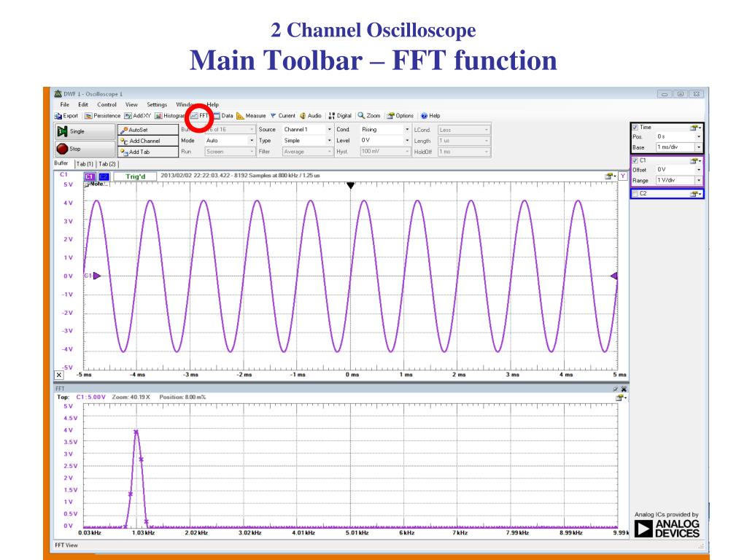Show the Digital channels view

pyautogui.click(x=340, y=116)
